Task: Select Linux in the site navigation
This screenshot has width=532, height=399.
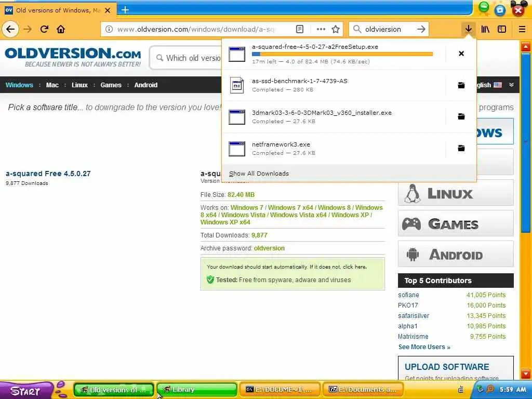Action: [79, 85]
